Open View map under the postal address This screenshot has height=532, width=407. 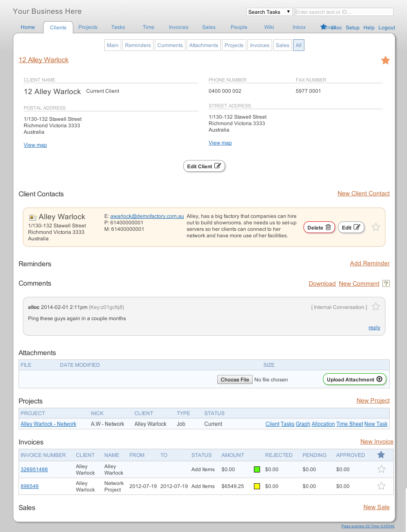point(35,145)
